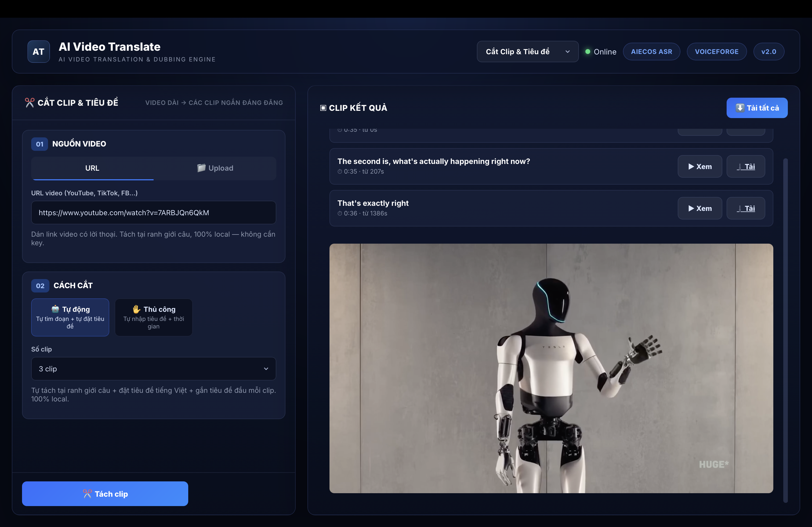Click the Tesla robot video preview

pyautogui.click(x=551, y=368)
